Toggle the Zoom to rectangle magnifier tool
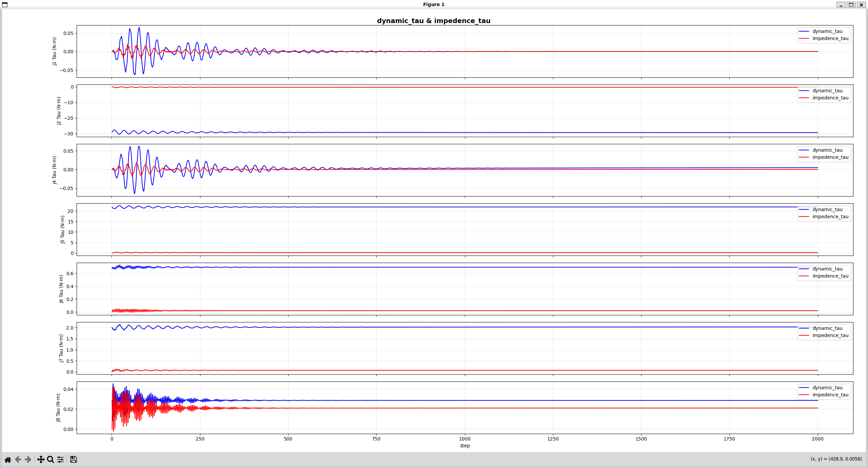 point(51,460)
